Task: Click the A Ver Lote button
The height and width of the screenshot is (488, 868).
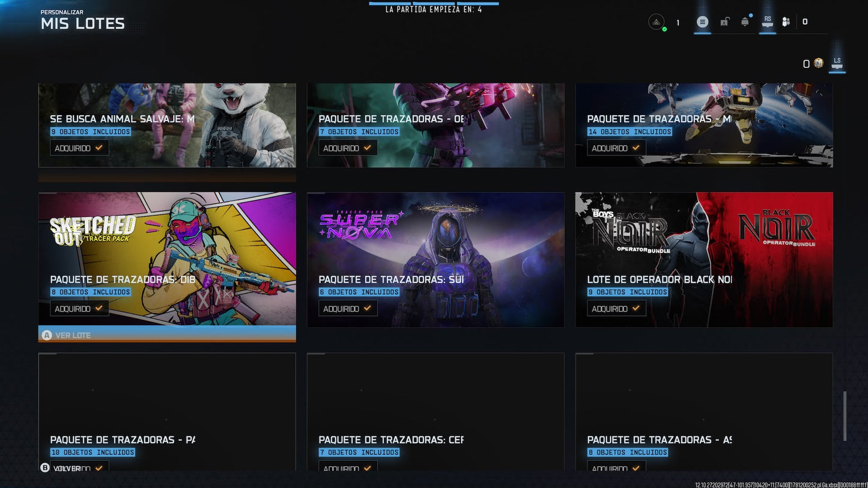Action: (65, 335)
